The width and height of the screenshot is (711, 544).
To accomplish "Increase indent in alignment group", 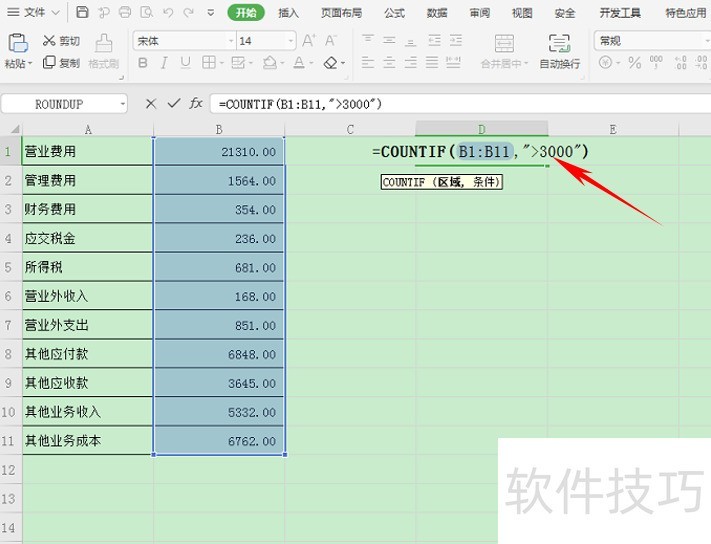I will 456,41.
